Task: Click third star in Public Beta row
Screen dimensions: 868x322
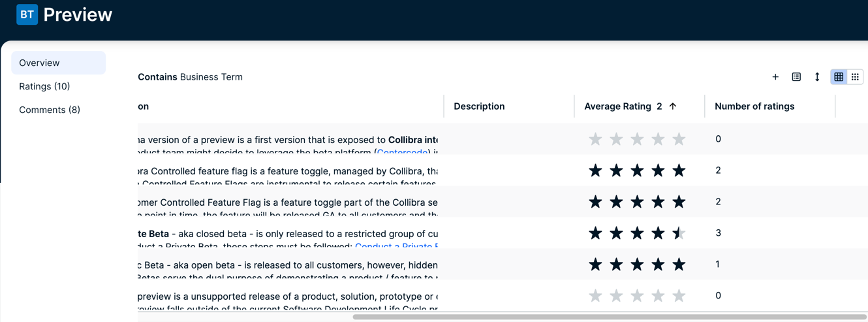Action: [637, 265]
